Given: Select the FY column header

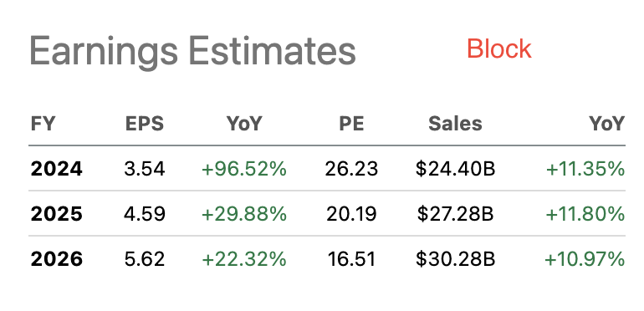Looking at the screenshot, I should click(43, 124).
